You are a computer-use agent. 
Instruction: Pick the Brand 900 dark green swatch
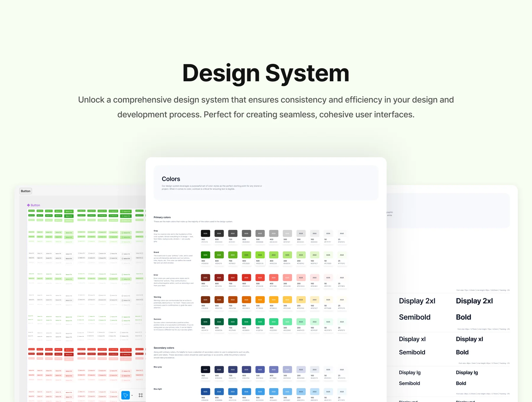205,255
